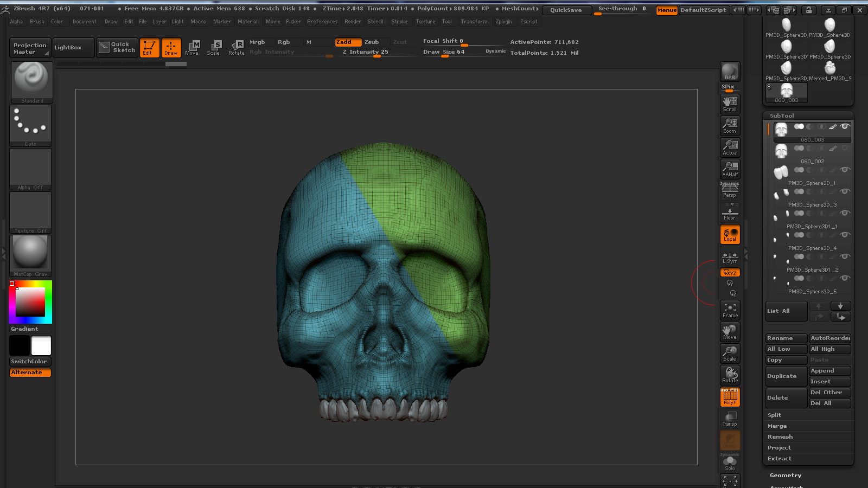Open Quick Sketch
This screenshot has width=868, height=488.
pyautogui.click(x=117, y=48)
